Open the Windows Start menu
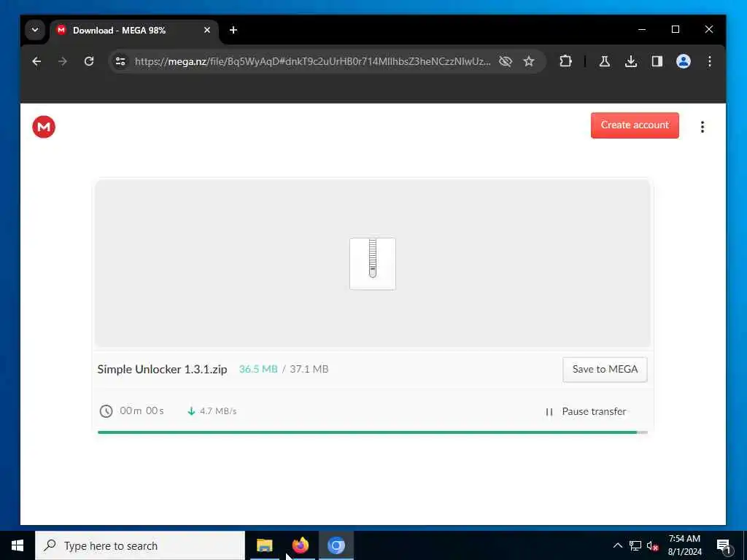 pos(18,545)
